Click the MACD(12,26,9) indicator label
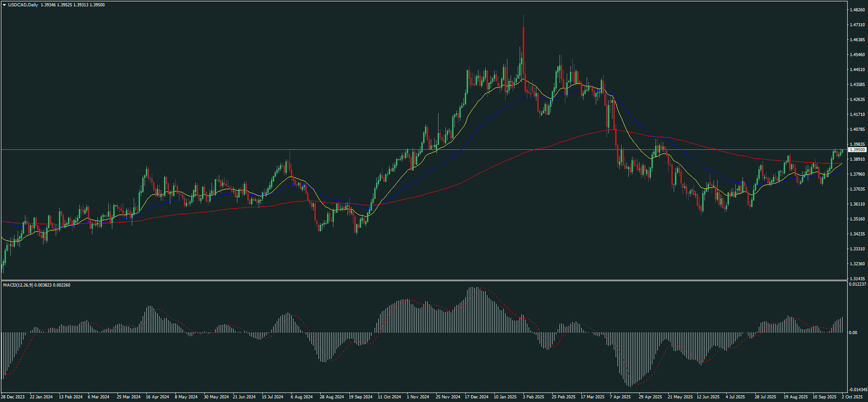Image resolution: width=868 pixels, height=402 pixels. [x=18, y=285]
